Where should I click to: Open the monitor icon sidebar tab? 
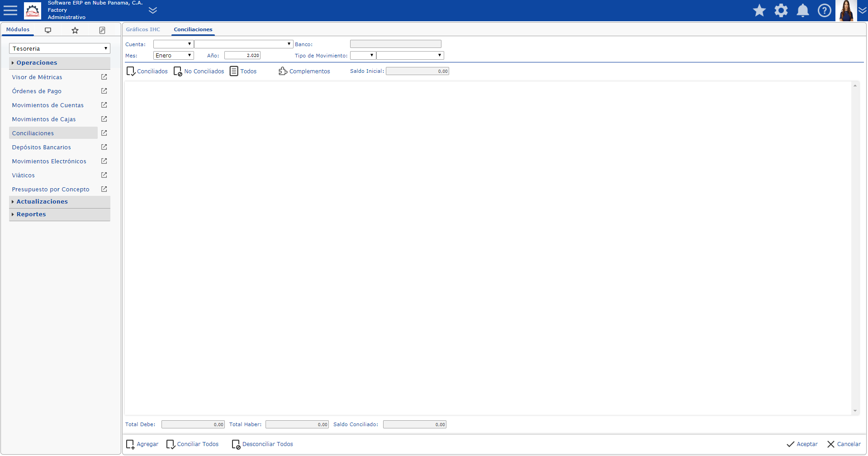pyautogui.click(x=48, y=30)
